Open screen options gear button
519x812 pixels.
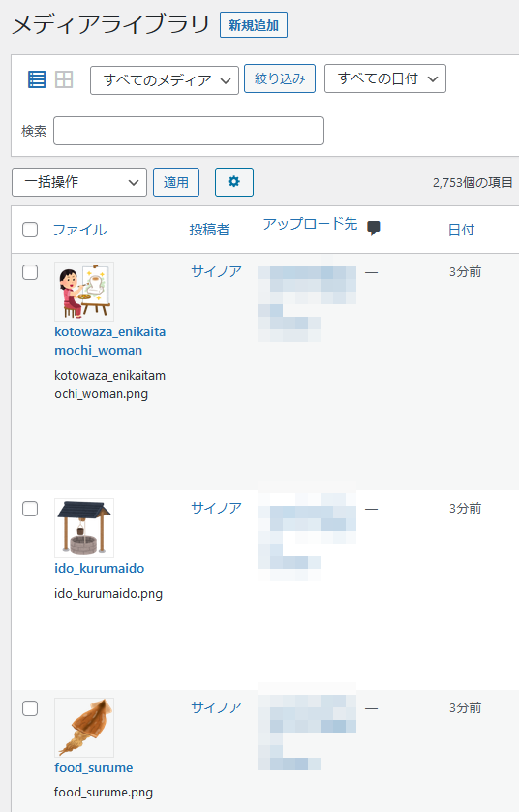(234, 182)
